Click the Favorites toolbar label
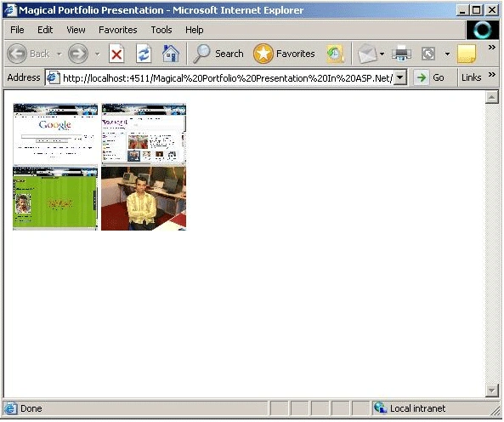 (x=296, y=54)
